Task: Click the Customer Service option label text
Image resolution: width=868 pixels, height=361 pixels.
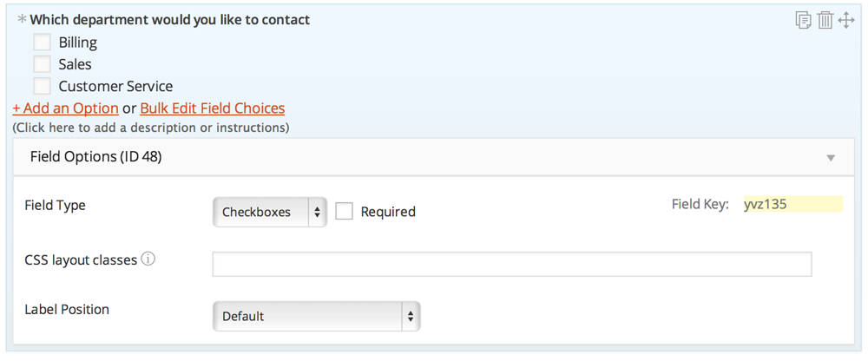Action: coord(115,86)
